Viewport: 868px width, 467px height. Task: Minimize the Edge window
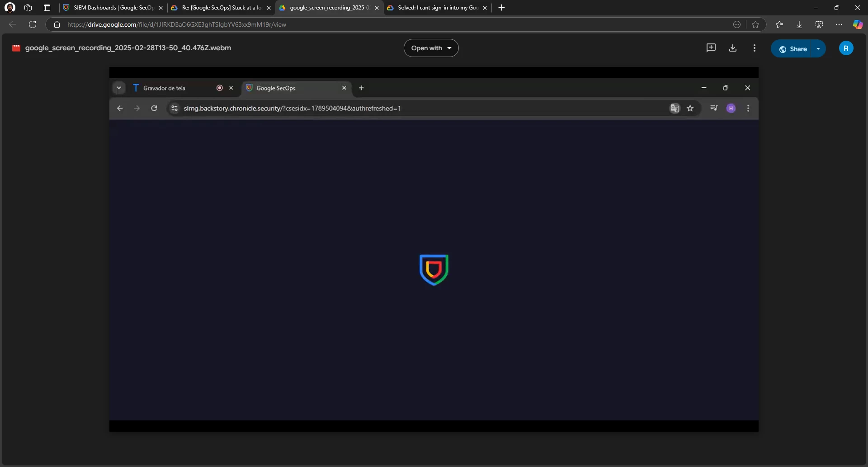[816, 8]
